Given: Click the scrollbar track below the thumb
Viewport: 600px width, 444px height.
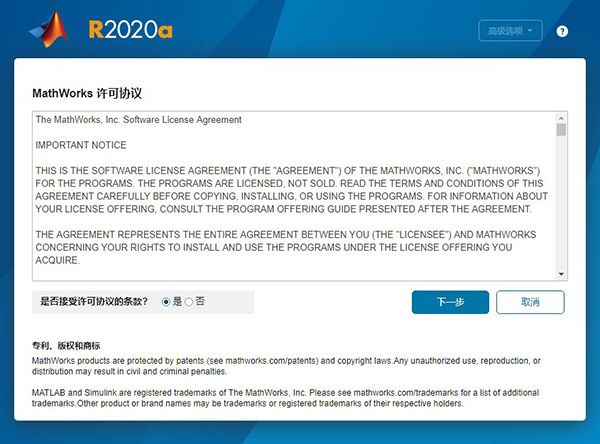Looking at the screenshot, I should (x=561, y=210).
